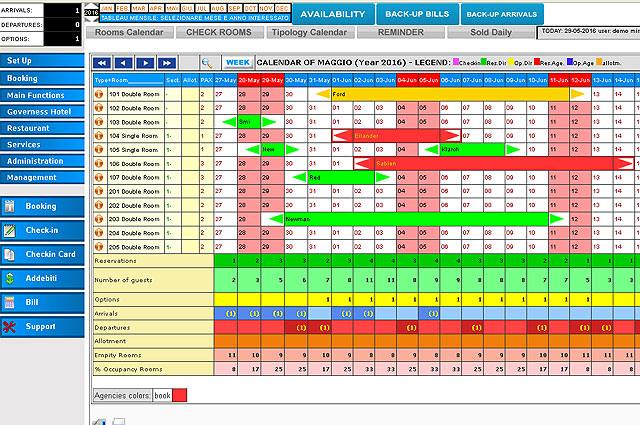This screenshot has width=640, height=425.
Task: Open the AVAILABILITY view
Action: (x=333, y=14)
